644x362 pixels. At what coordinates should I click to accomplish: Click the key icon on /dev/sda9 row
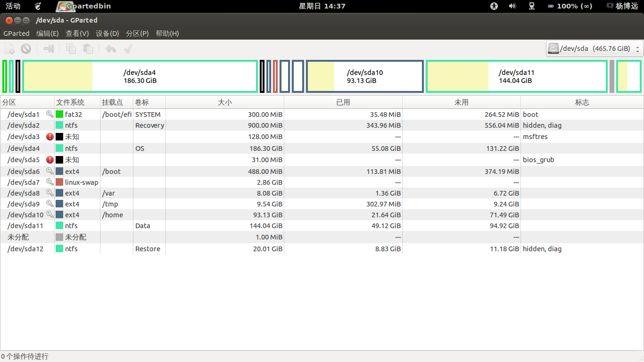point(50,204)
